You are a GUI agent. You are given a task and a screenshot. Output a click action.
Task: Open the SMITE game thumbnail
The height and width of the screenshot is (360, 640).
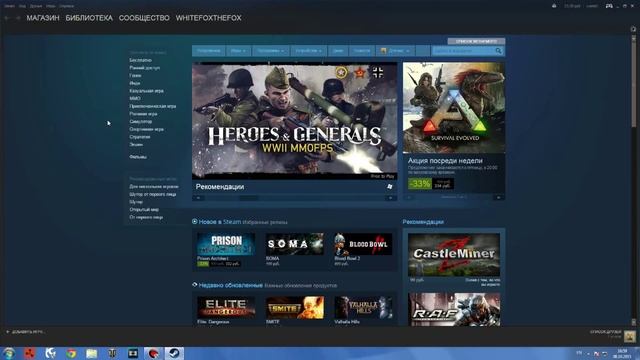295,307
